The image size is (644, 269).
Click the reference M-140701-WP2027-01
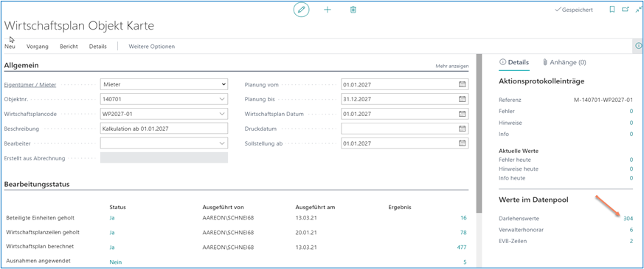(x=603, y=100)
